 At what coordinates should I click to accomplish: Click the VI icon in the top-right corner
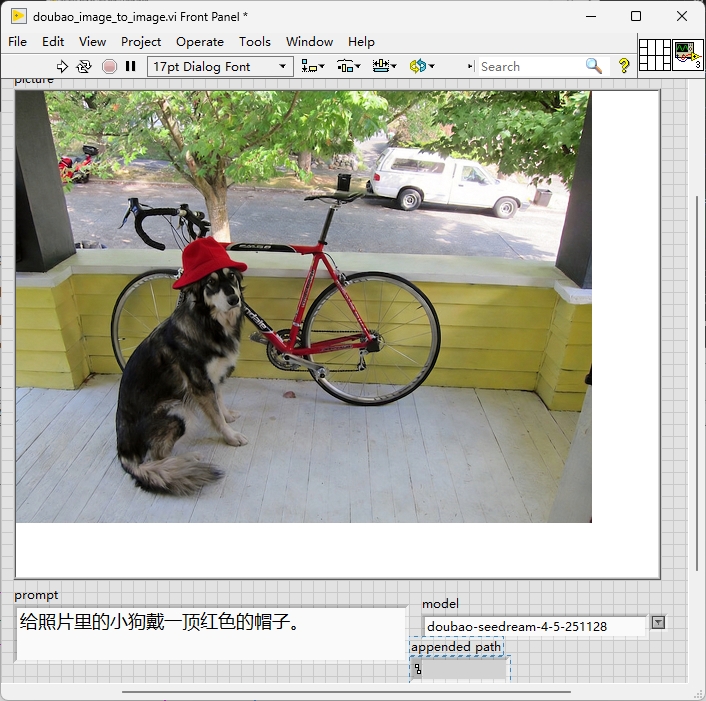(x=688, y=54)
